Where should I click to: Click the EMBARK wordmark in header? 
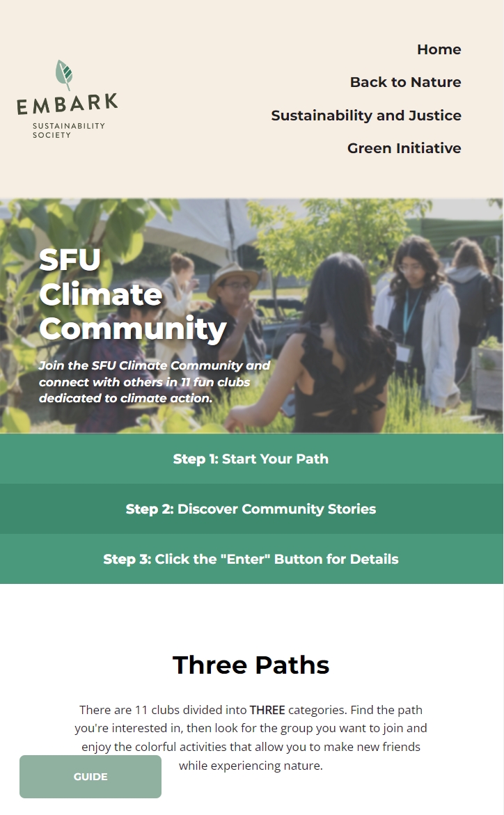[x=67, y=104]
